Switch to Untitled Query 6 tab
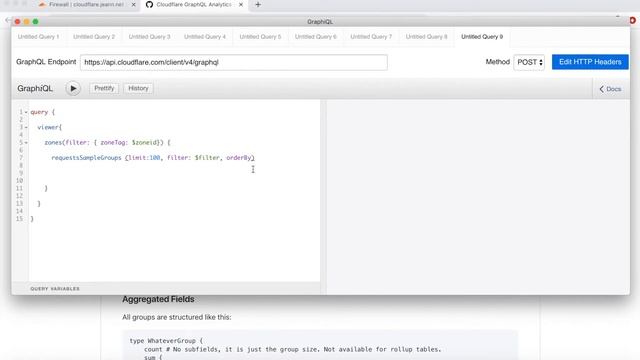640x360 pixels. click(x=316, y=37)
